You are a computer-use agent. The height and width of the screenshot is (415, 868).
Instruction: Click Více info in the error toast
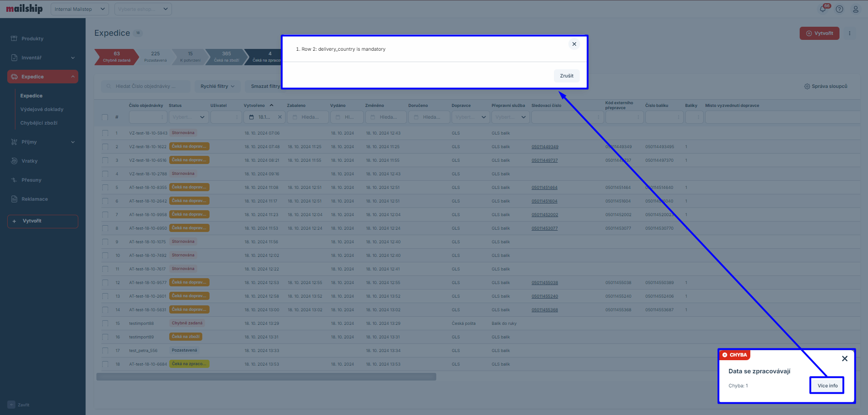[x=827, y=386]
